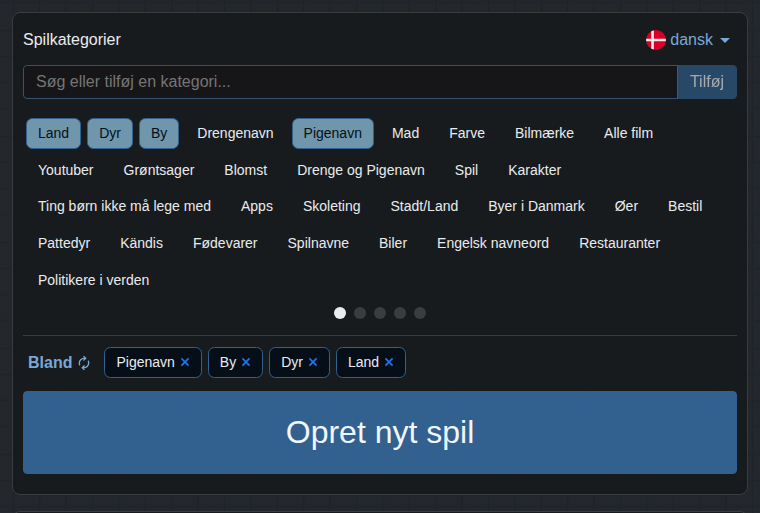Click the Opret nyt spil button
The width and height of the screenshot is (760, 513).
380,433
